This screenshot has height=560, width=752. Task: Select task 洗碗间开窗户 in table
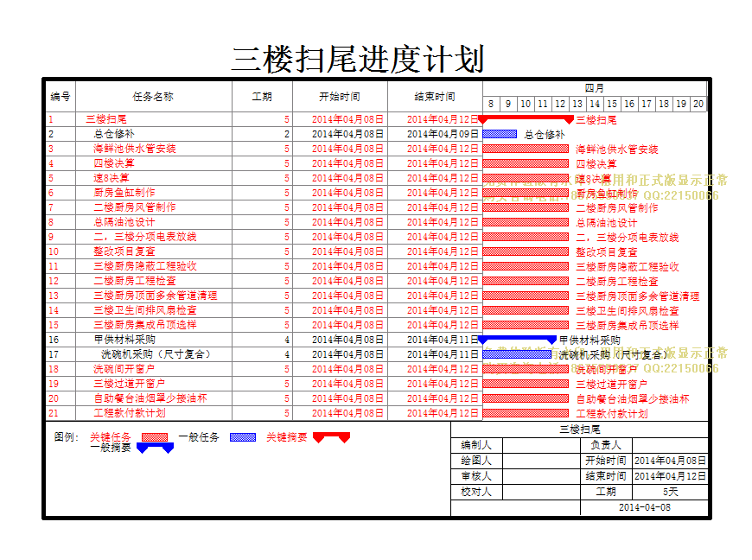click(124, 369)
